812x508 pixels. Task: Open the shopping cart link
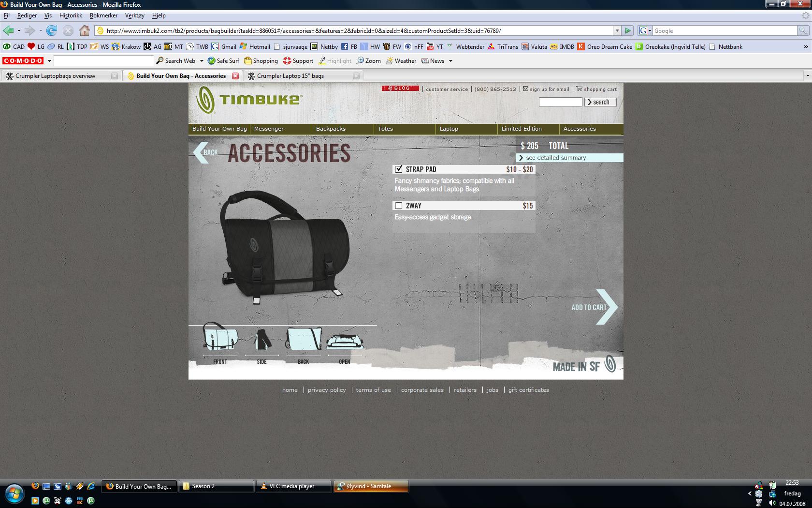pos(596,89)
